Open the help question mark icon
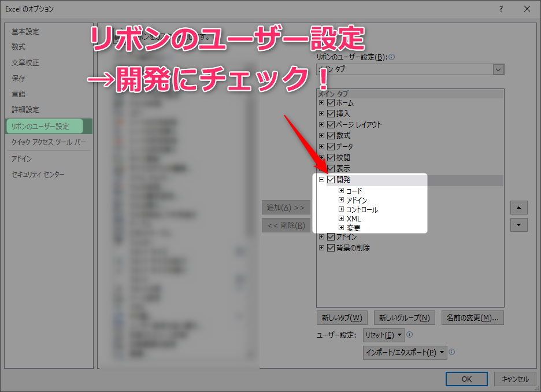Viewport: 541px width, 392px height. point(501,9)
